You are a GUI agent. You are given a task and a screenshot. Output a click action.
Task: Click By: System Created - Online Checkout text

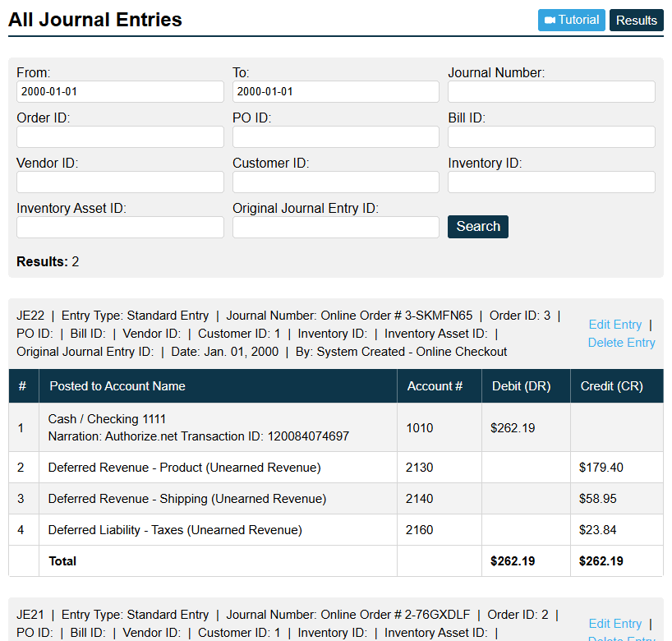point(401,352)
